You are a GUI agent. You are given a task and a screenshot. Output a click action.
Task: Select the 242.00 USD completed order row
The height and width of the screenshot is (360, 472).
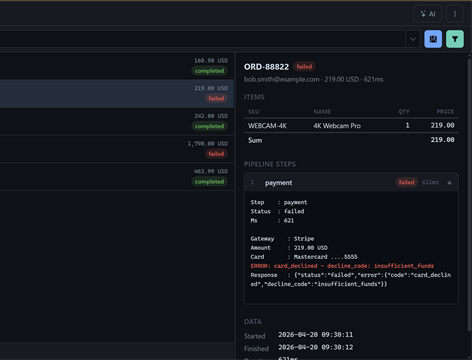pos(117,121)
